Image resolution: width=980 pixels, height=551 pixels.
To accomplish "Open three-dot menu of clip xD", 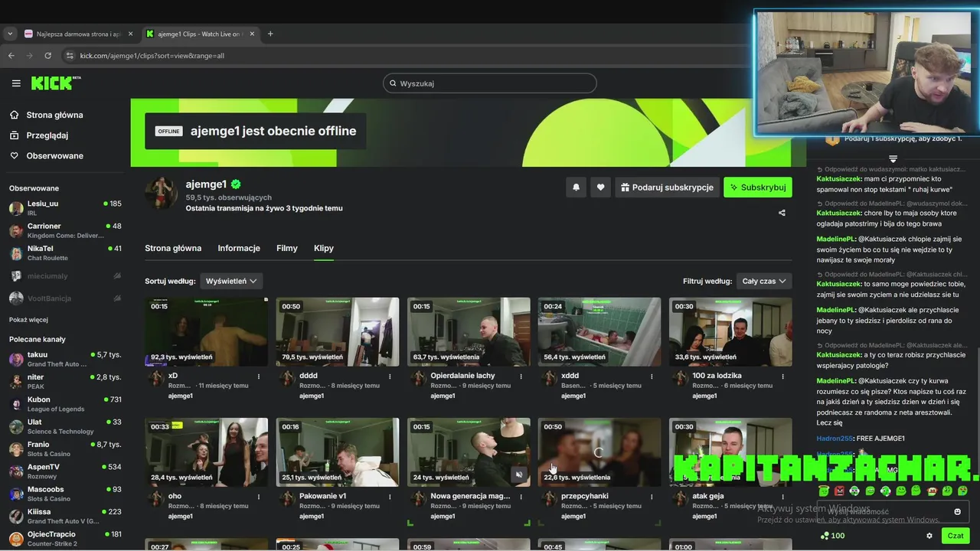I will (x=259, y=377).
